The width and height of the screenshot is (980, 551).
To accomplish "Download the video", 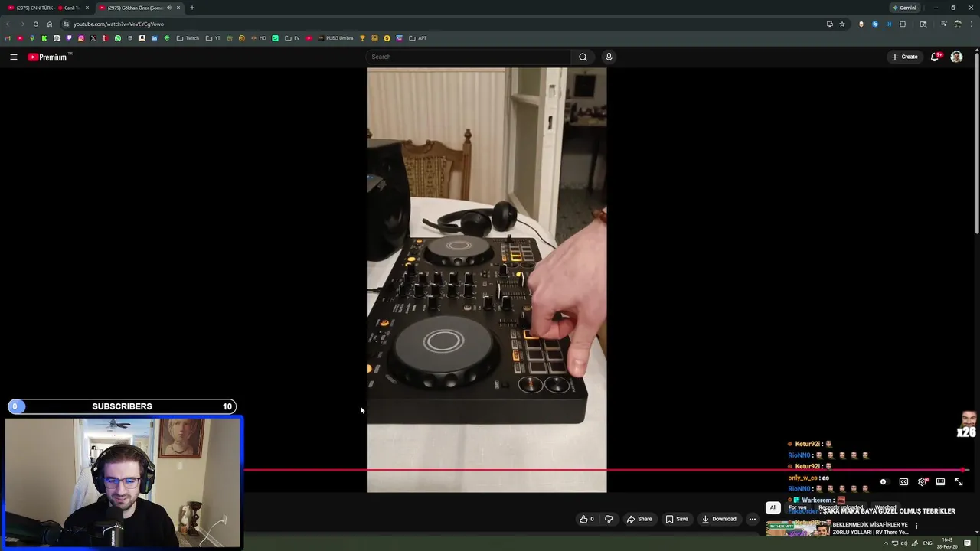I will tap(719, 519).
